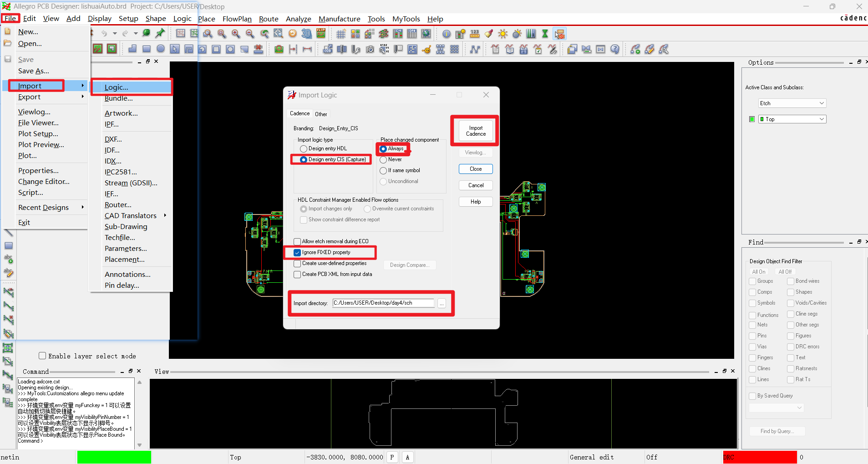The height and width of the screenshot is (464, 868).
Task: Open the Manufacture menu
Action: (x=340, y=19)
